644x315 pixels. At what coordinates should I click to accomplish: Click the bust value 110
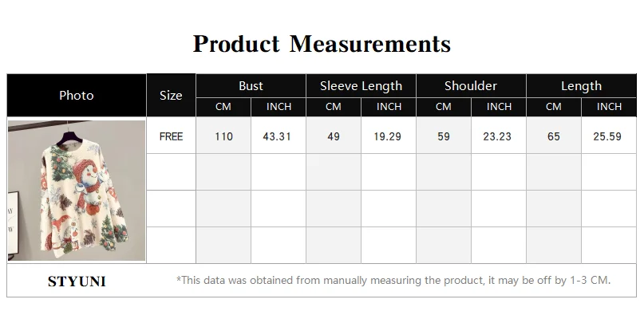pyautogui.click(x=223, y=136)
